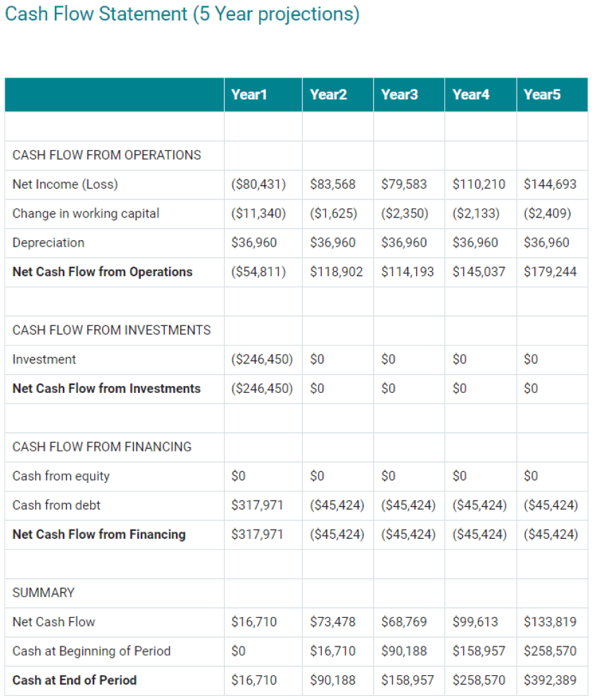
Task: Select the Year4 column header
Action: point(471,94)
